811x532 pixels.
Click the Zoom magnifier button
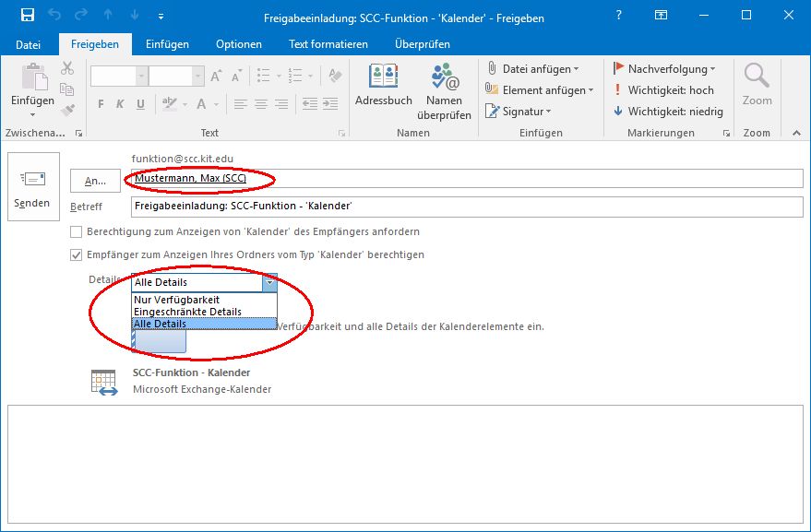coord(757,86)
